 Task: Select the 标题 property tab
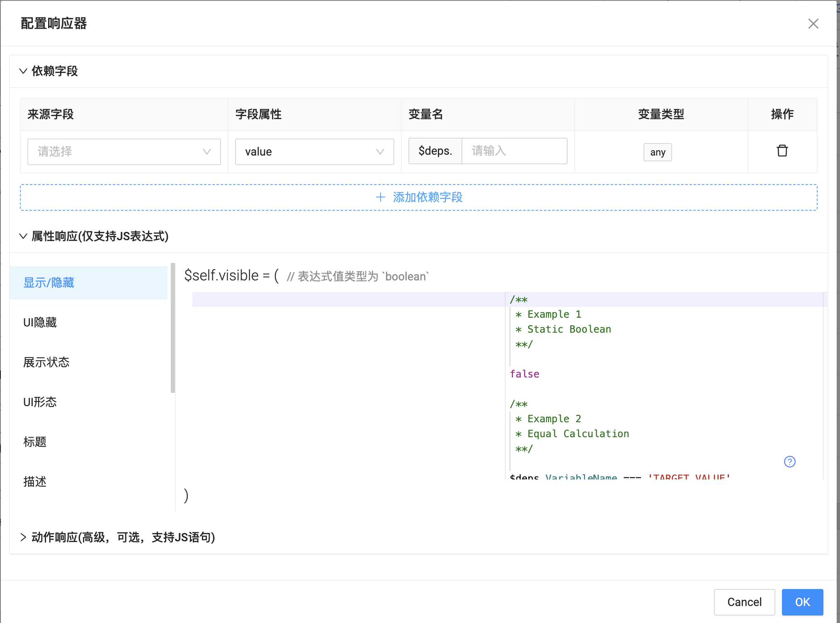pyautogui.click(x=89, y=442)
